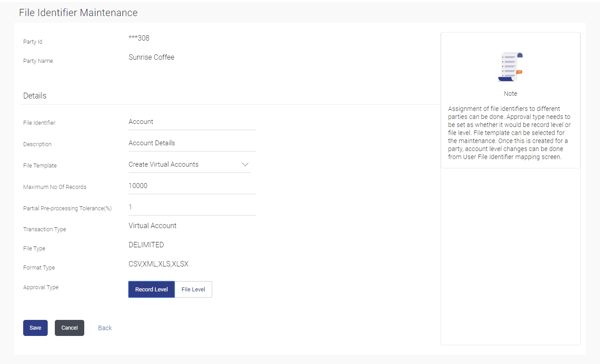Click the Format Type label
The height and width of the screenshot is (364, 600).
(39, 268)
